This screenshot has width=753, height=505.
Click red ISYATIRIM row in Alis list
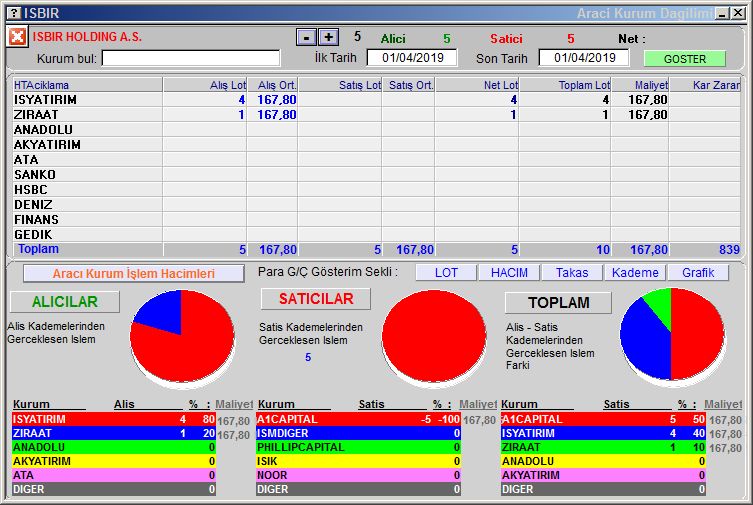pos(114,419)
